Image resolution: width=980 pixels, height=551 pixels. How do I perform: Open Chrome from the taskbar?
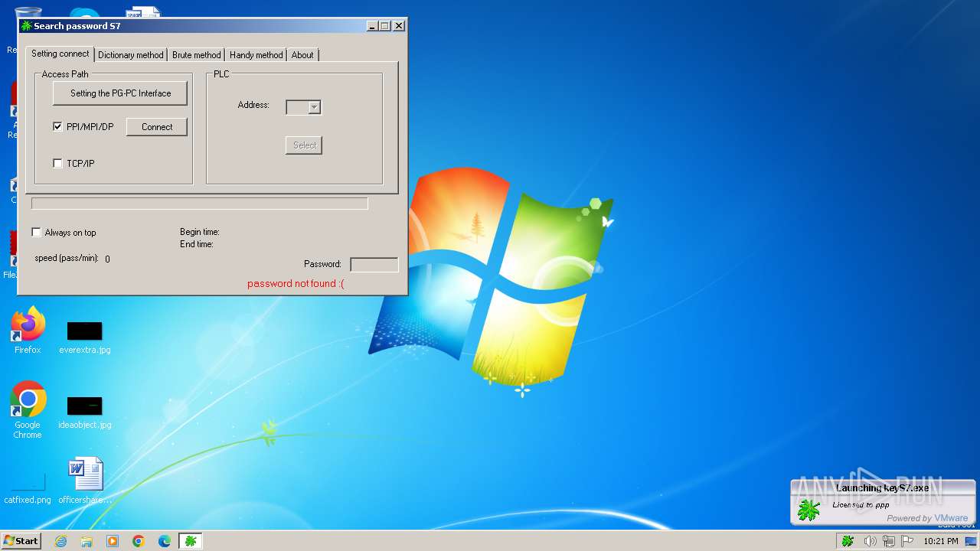tap(139, 541)
